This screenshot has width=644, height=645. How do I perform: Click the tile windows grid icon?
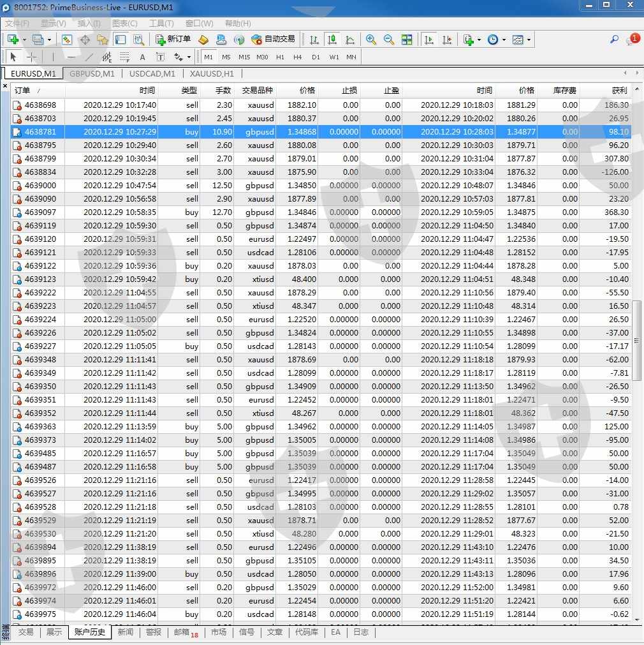[x=407, y=40]
